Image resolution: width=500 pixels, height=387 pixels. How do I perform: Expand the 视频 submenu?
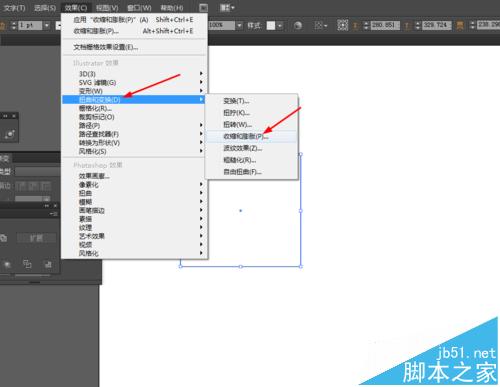click(x=134, y=245)
